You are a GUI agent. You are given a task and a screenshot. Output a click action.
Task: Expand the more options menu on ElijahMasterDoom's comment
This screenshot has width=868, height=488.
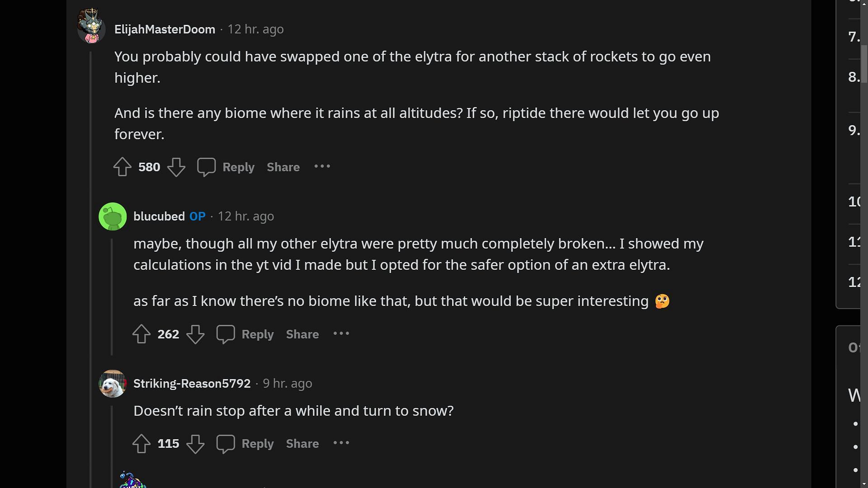coord(323,166)
